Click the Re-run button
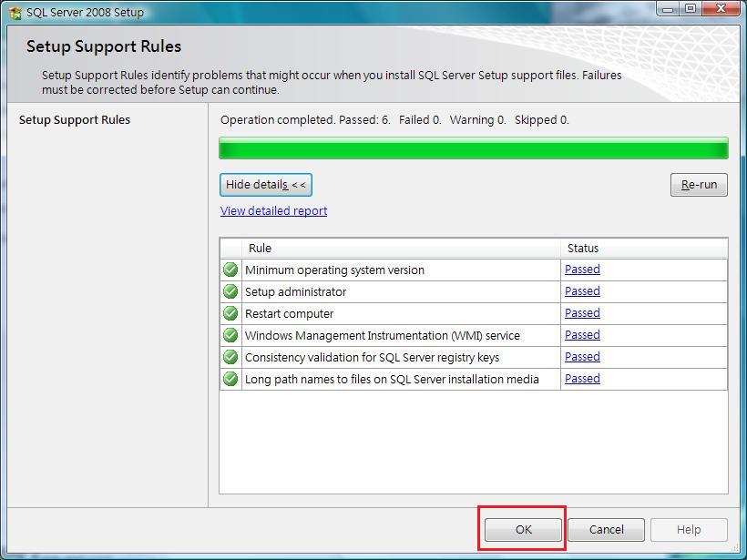This screenshot has height=560, width=747. click(699, 185)
